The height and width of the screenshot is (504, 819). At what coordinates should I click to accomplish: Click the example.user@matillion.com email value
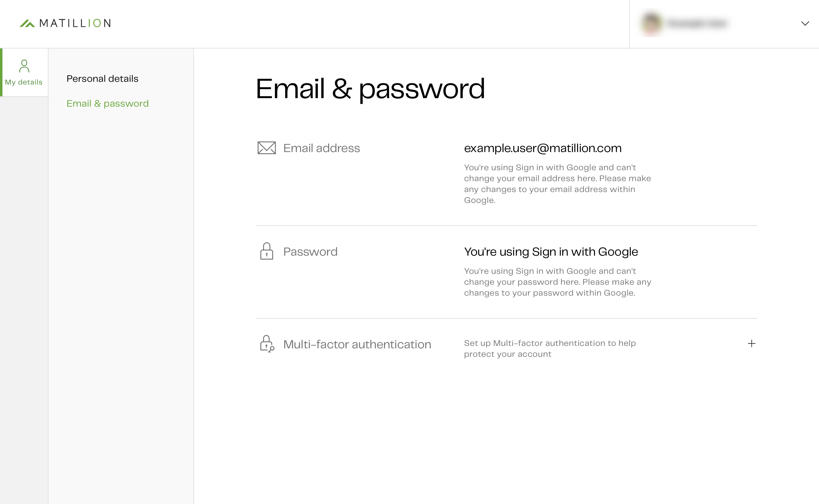(x=543, y=148)
